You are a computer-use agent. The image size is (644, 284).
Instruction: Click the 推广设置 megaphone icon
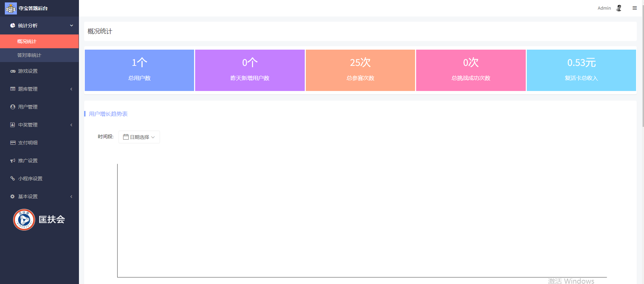click(x=13, y=161)
